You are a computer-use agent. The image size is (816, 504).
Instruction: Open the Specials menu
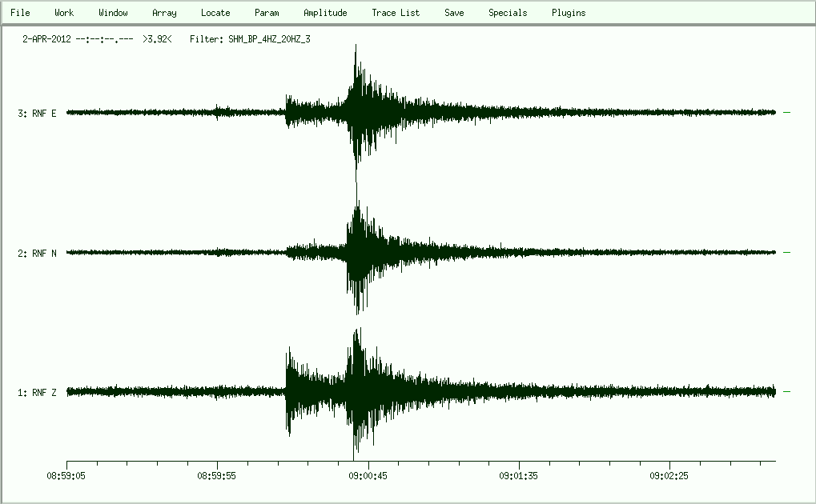pyautogui.click(x=508, y=13)
